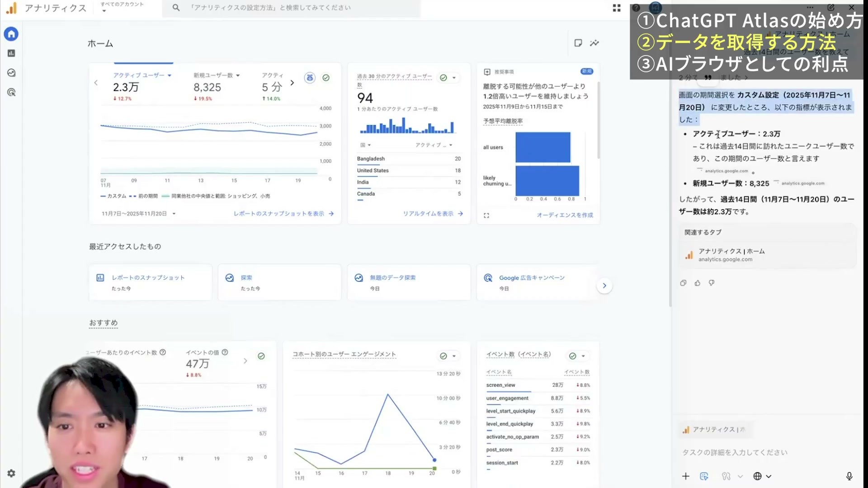The width and height of the screenshot is (868, 488).
Task: Click the screen_view event name
Action: [500, 385]
